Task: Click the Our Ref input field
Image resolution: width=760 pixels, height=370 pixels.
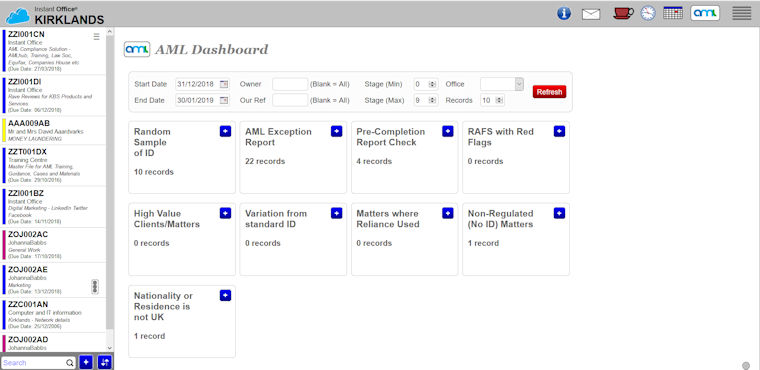Action: (290, 100)
